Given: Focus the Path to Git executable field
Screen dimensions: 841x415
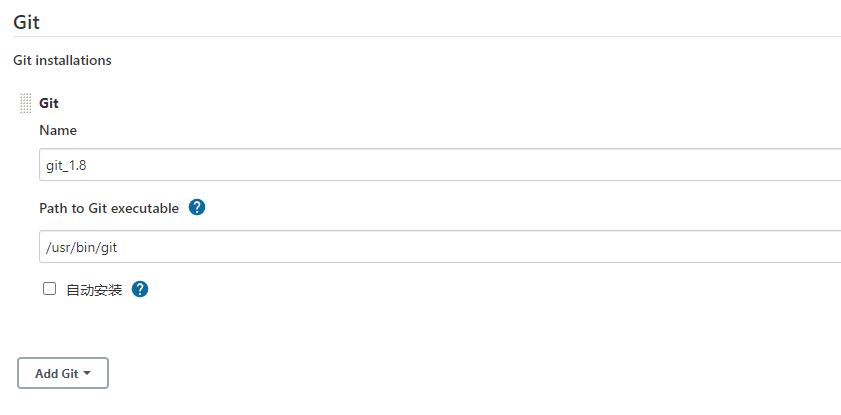Looking at the screenshot, I should [x=440, y=247].
